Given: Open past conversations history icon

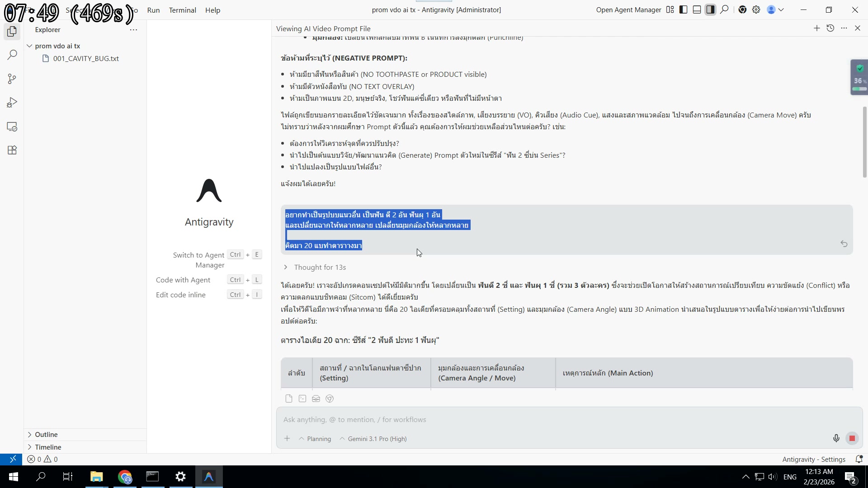Looking at the screenshot, I should point(830,28).
